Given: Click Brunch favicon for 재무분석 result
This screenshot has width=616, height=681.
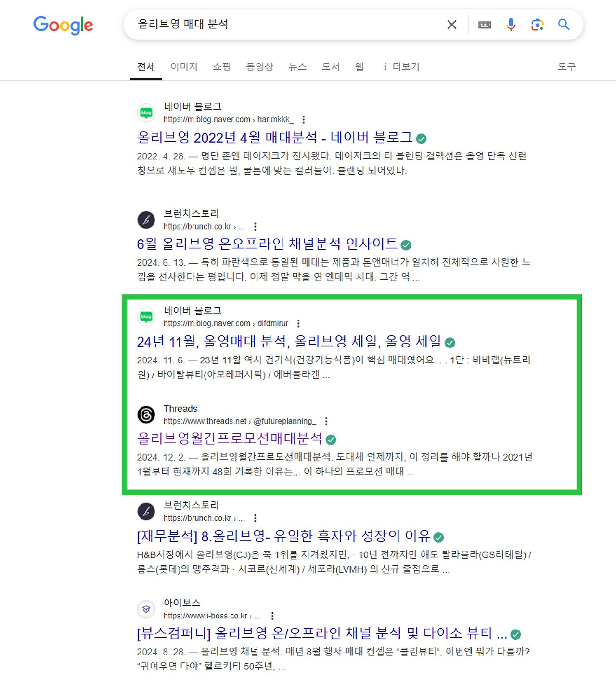Looking at the screenshot, I should tap(146, 512).
